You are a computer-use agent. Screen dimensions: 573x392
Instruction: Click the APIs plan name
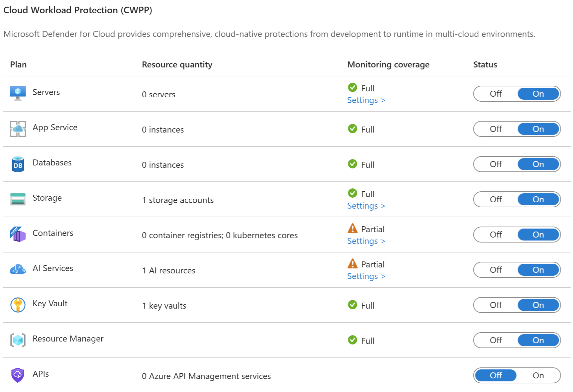coord(41,374)
